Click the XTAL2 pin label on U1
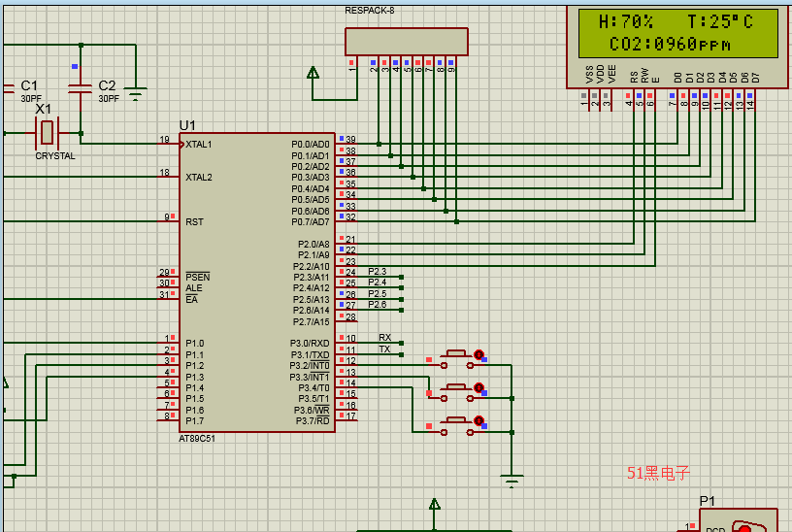This screenshot has height=532, width=792. tap(199, 178)
